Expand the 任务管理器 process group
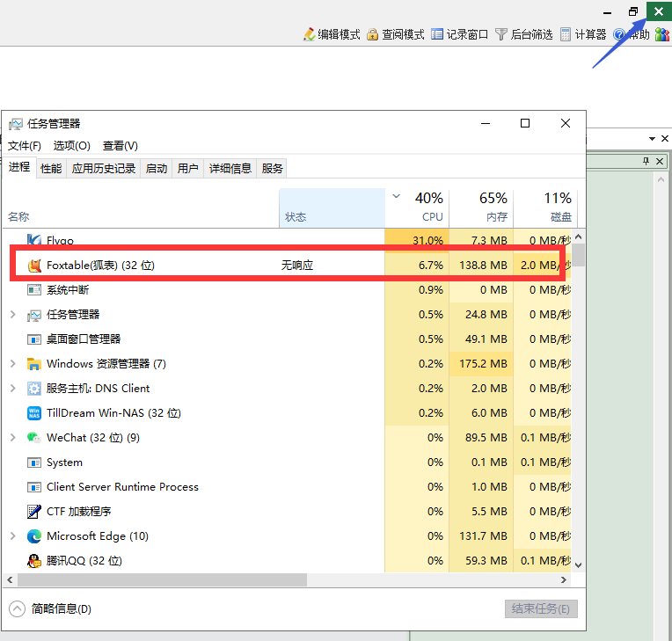 click(13, 315)
